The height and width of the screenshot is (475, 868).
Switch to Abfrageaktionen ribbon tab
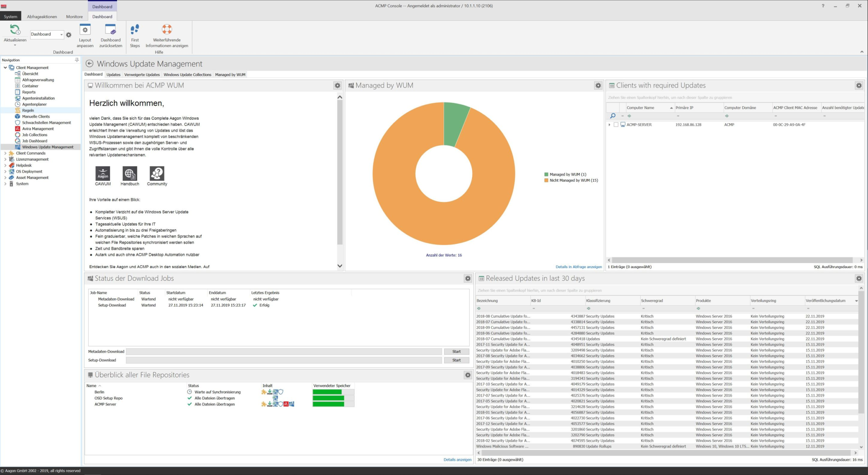42,16
